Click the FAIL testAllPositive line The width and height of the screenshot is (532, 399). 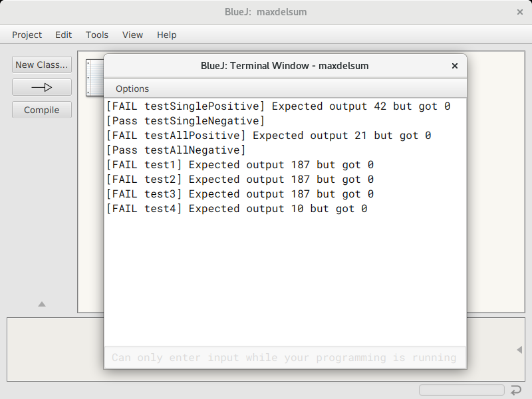[269, 136]
